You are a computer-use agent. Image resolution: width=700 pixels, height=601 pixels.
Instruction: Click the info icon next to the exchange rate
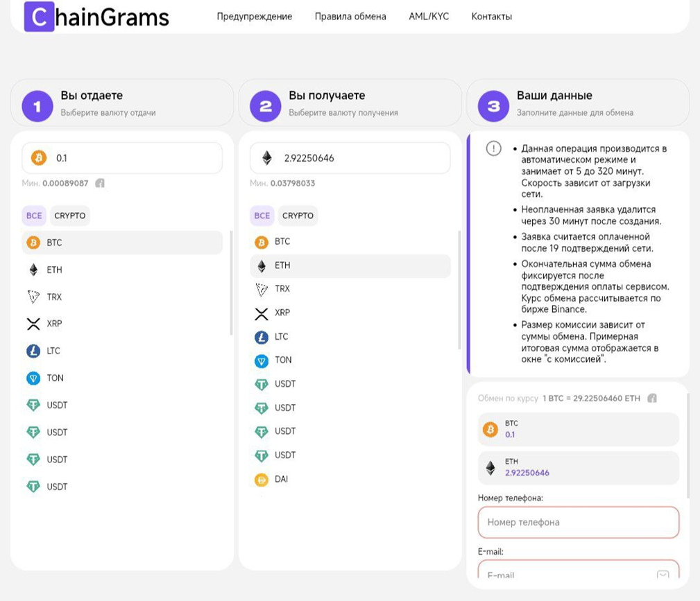(652, 398)
